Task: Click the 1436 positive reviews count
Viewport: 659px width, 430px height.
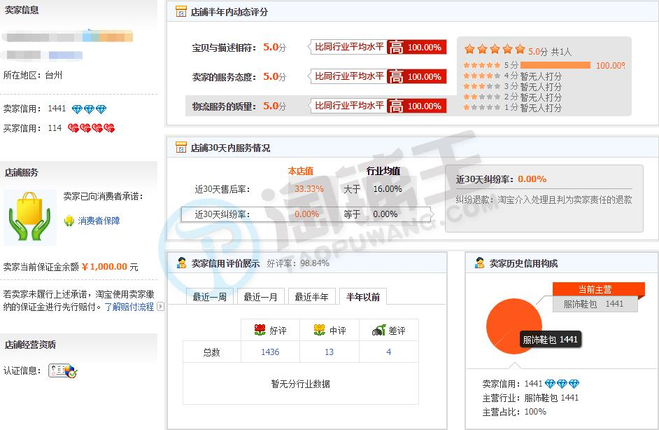Action: (x=269, y=352)
